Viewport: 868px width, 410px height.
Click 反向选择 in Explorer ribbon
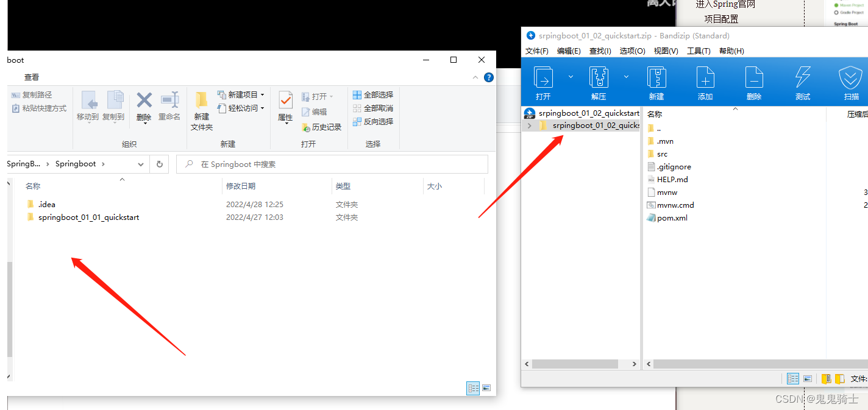tap(373, 122)
